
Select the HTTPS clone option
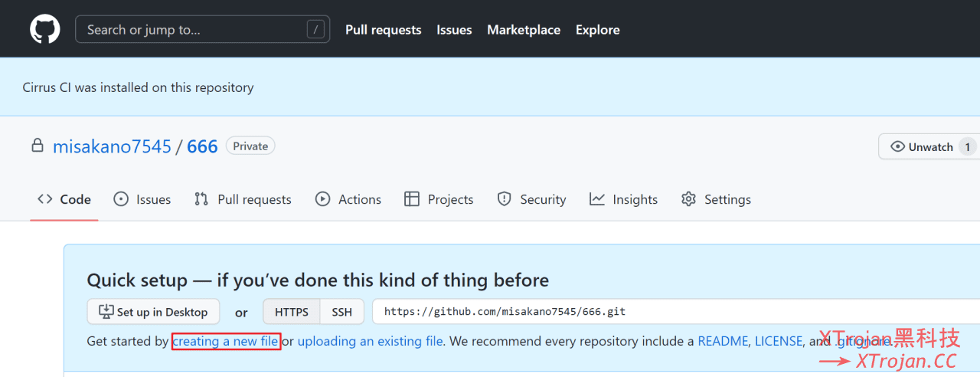pyautogui.click(x=292, y=312)
